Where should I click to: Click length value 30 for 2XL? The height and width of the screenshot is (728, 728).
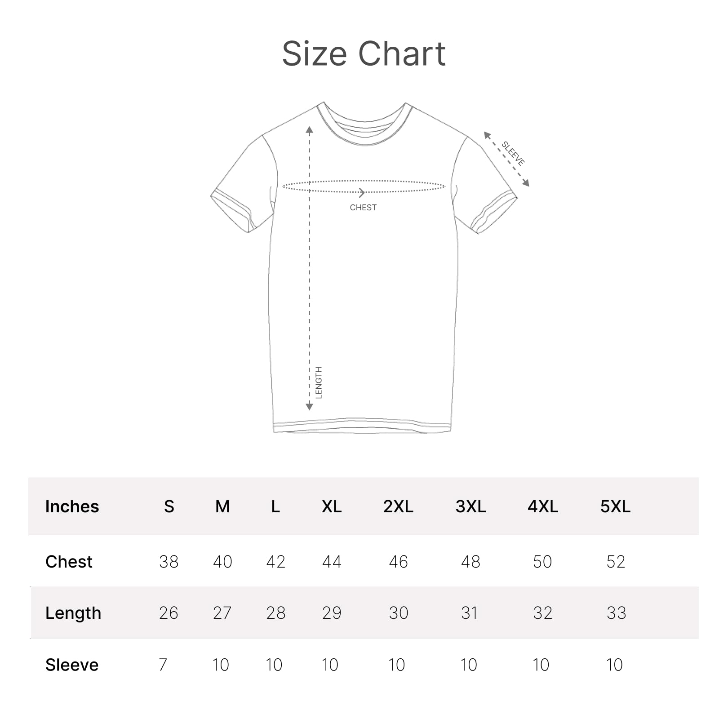399,613
